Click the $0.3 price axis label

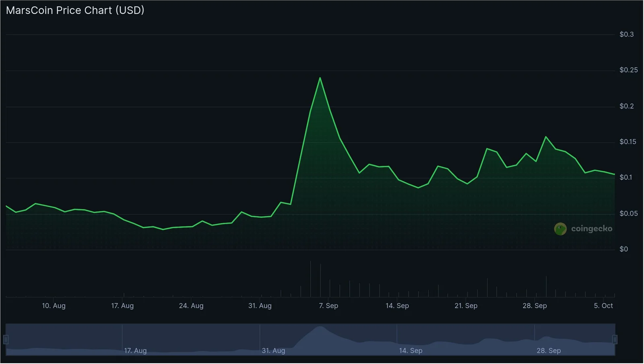[627, 35]
